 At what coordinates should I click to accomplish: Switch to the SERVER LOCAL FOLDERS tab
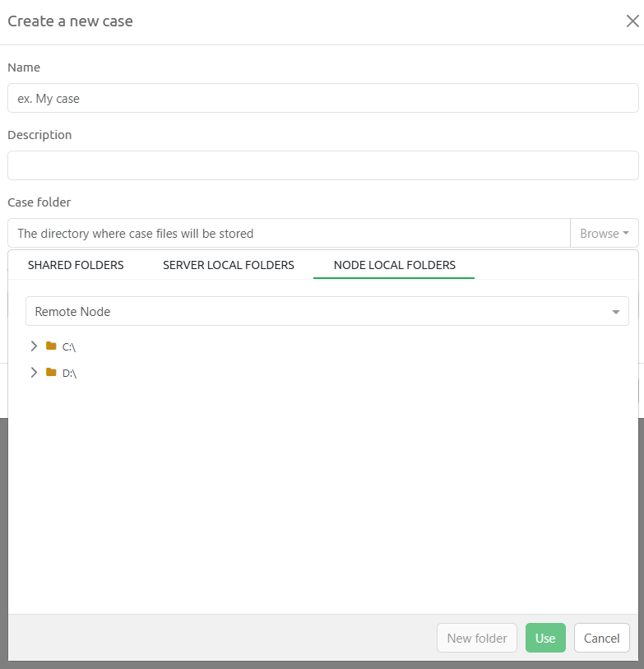228,265
